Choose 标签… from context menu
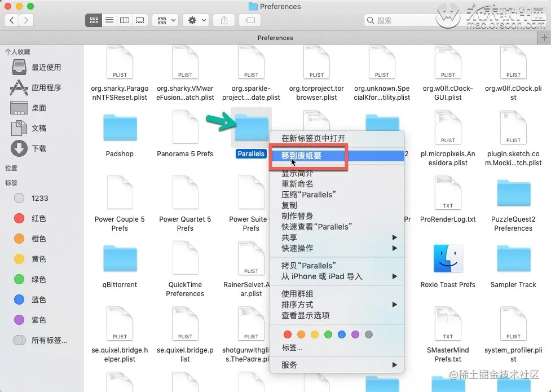 point(337,347)
